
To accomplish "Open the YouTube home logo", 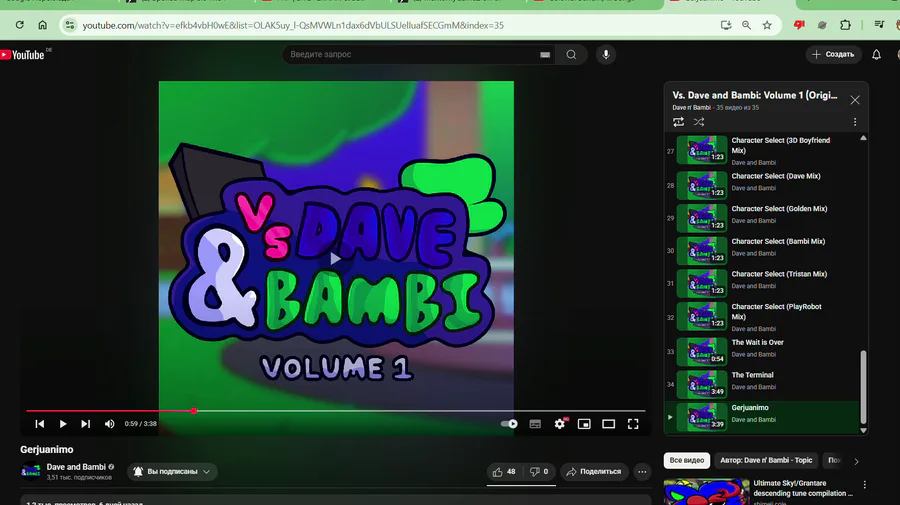I will 23,55.
